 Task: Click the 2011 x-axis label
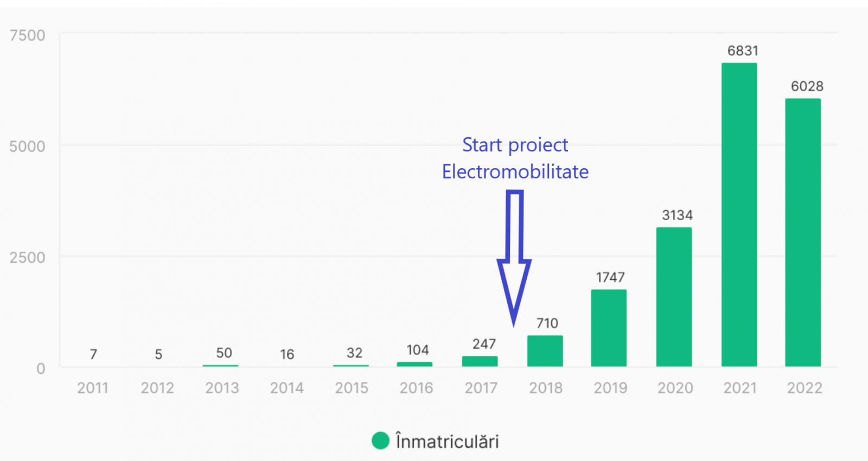pos(93,388)
